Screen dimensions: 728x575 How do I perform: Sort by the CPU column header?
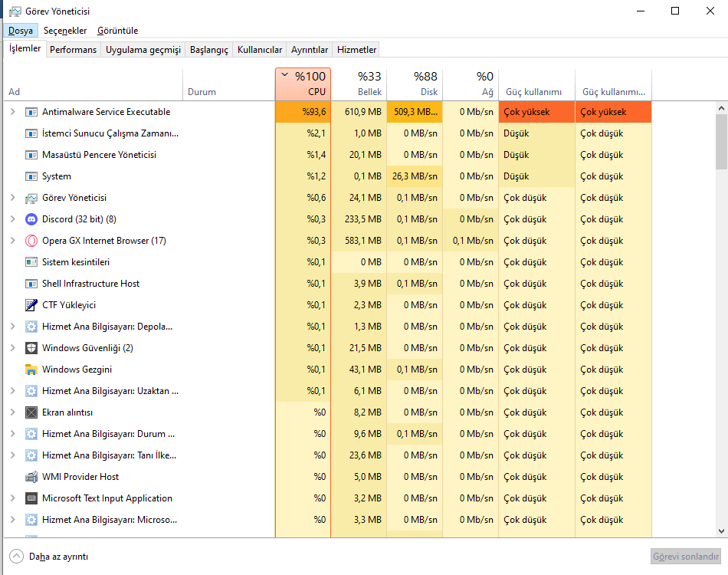[303, 84]
